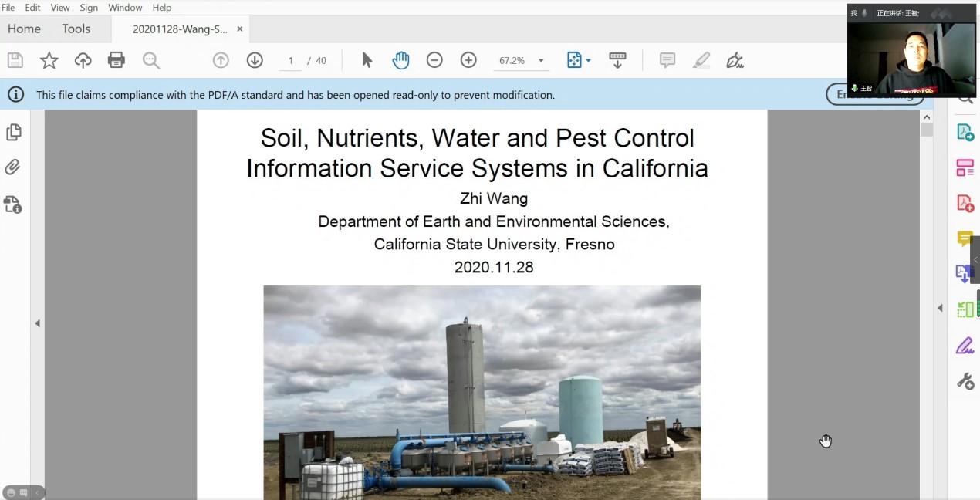This screenshot has width=980, height=500.
Task: Bookmark the document with the star icon
Action: (x=49, y=60)
